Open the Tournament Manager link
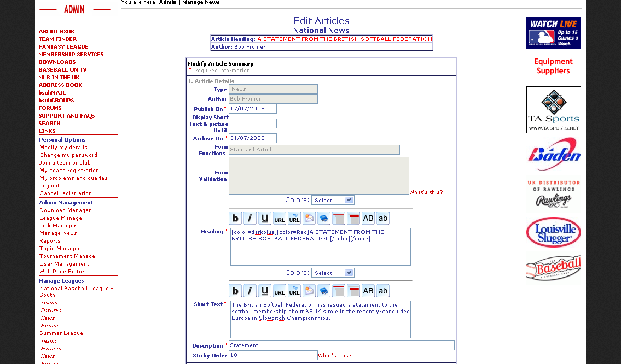The width and height of the screenshot is (621, 364). click(x=68, y=256)
